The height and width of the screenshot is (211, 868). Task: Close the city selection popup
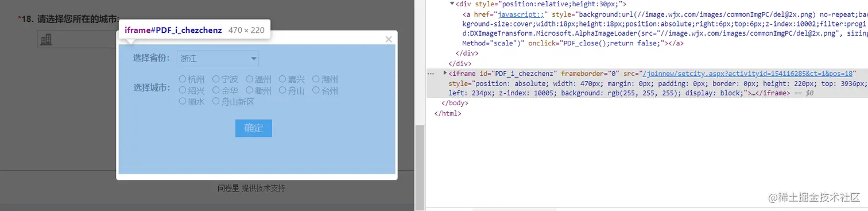(389, 39)
